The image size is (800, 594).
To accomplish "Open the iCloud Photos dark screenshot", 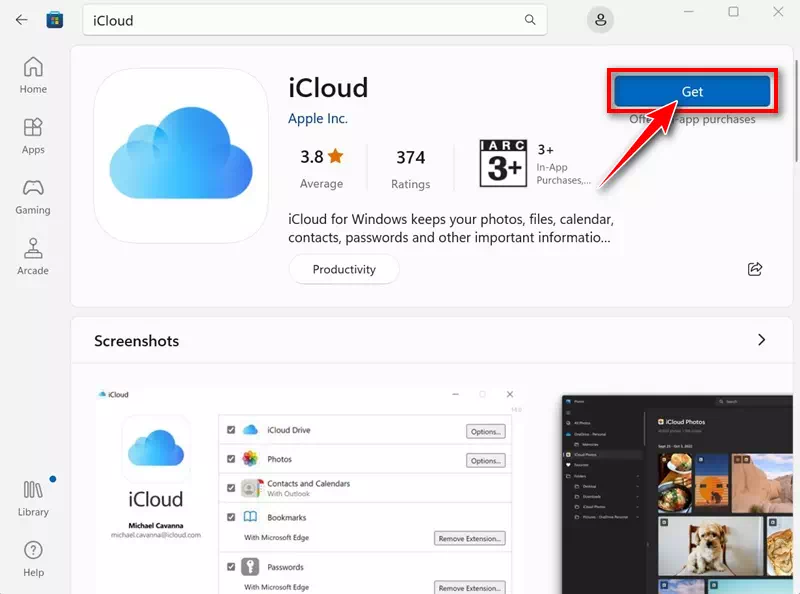I will click(x=677, y=494).
